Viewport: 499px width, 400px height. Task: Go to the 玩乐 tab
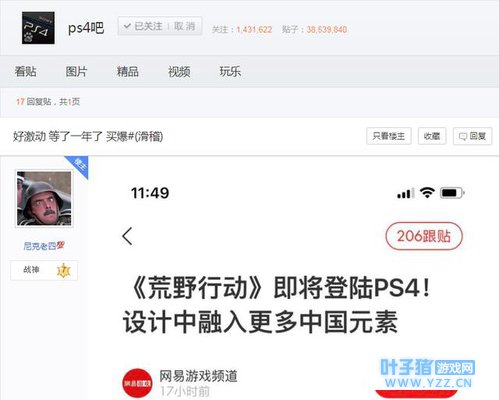230,72
